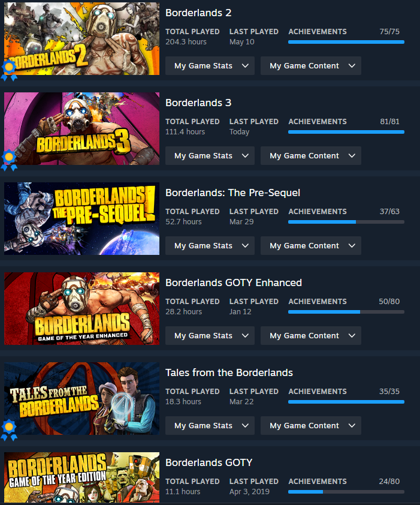Open the Borderlands 2 banner image

click(81, 38)
